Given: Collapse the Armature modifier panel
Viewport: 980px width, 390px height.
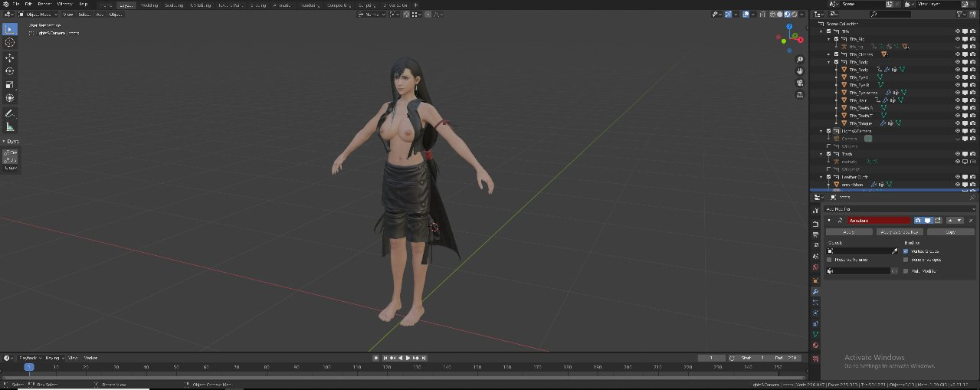Looking at the screenshot, I should pyautogui.click(x=830, y=220).
